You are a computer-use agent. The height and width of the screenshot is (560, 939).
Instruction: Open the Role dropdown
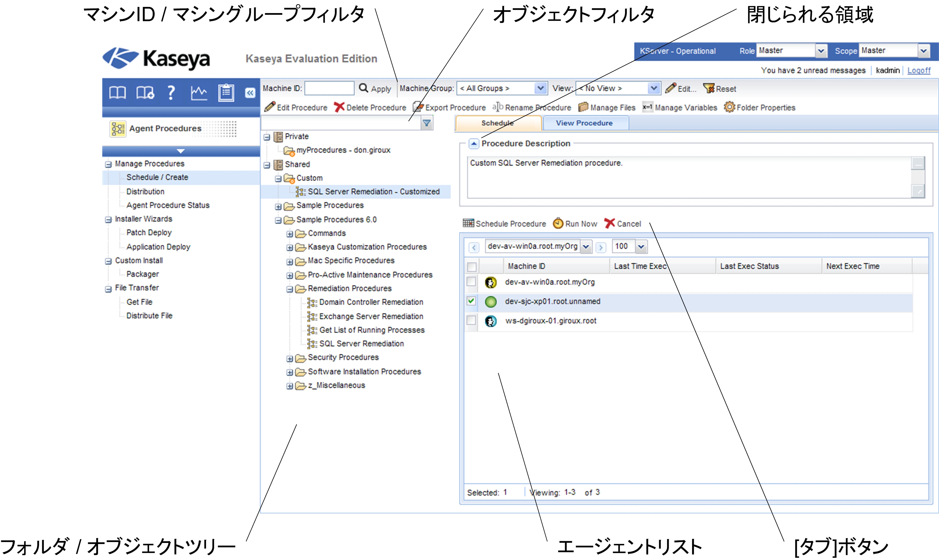(820, 50)
